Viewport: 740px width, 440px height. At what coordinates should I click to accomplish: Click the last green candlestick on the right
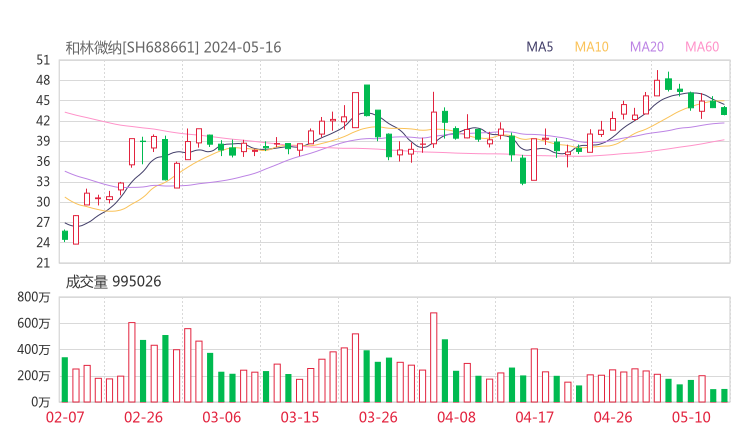[x=724, y=111]
